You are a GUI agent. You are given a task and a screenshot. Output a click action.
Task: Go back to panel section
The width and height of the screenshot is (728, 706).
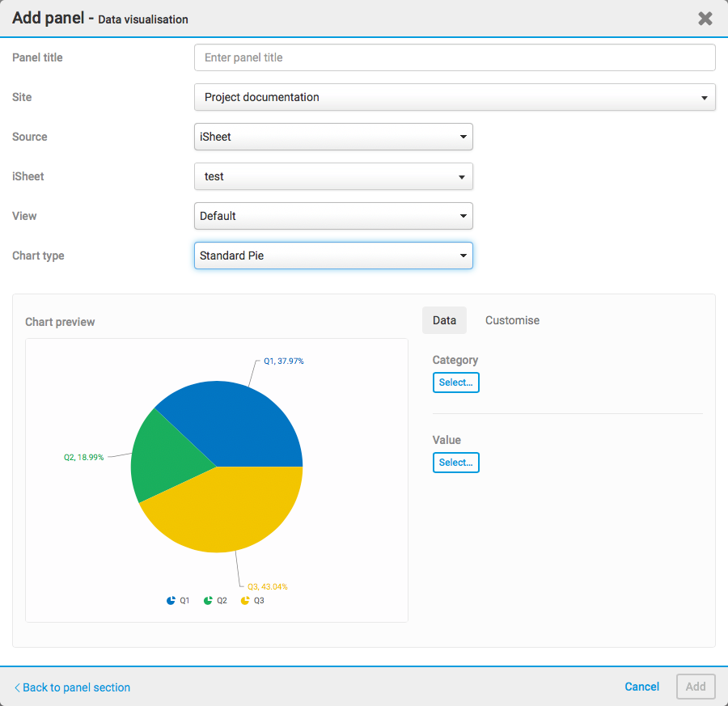point(73,687)
